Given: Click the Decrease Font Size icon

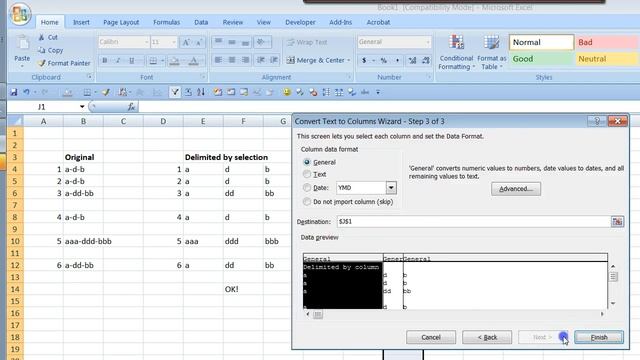Looking at the screenshot, I should pos(199,42).
